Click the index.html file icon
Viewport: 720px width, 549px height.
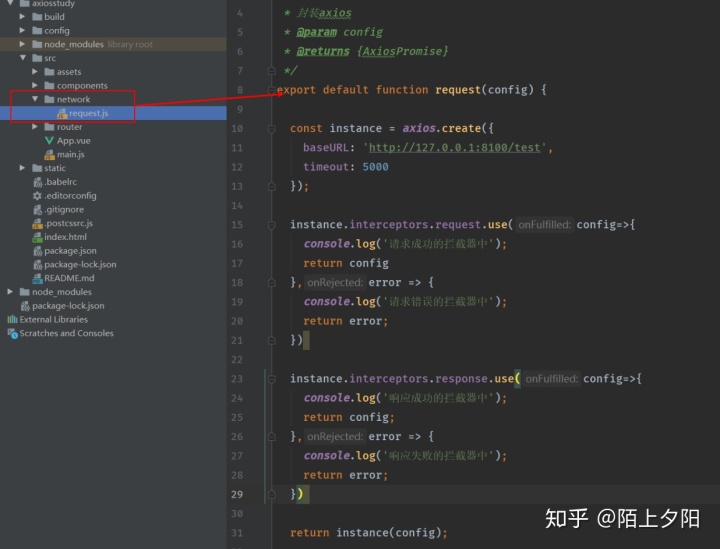37,237
